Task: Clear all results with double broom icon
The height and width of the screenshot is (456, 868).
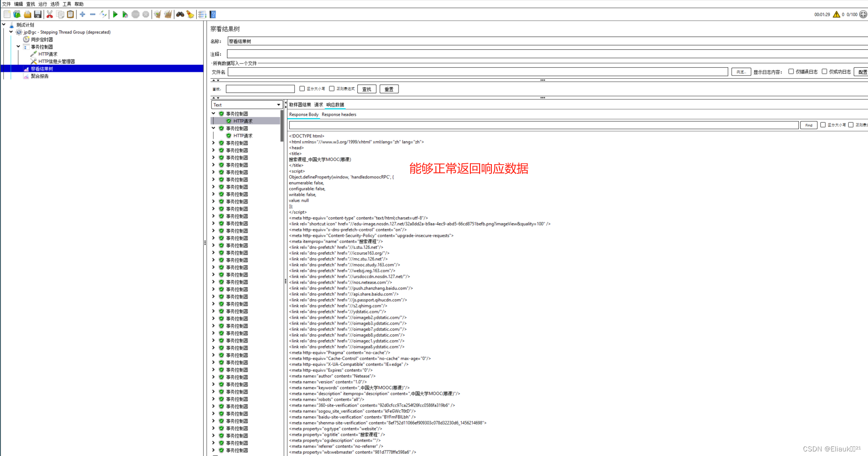Action: pyautogui.click(x=168, y=15)
